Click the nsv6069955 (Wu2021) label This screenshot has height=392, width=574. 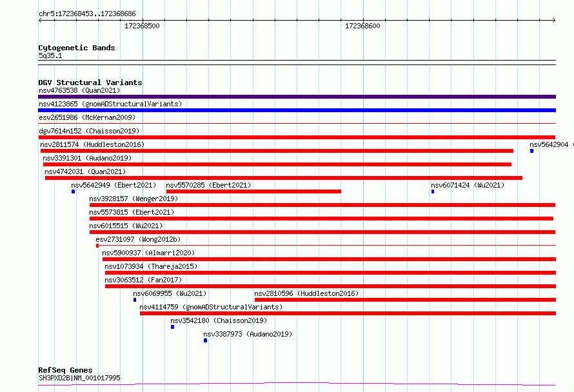(x=170, y=293)
